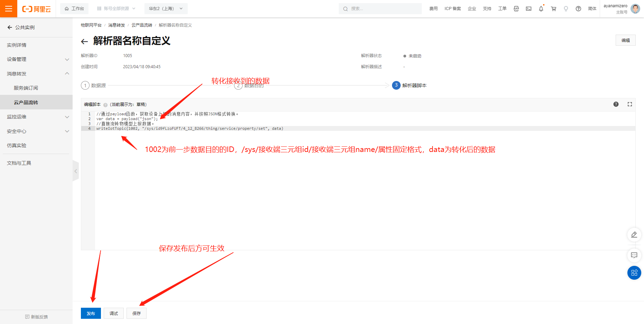
Task: Open the floating feedback chat icon
Action: point(634,255)
